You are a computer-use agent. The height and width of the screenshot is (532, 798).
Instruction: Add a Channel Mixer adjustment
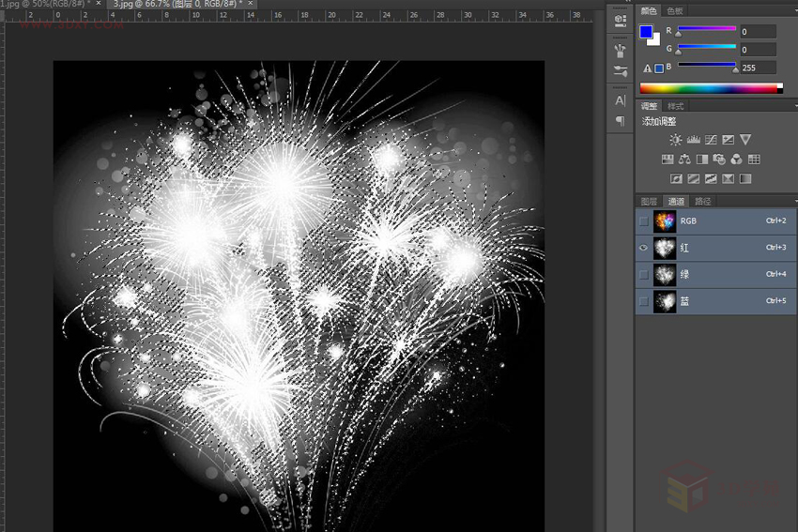736,160
